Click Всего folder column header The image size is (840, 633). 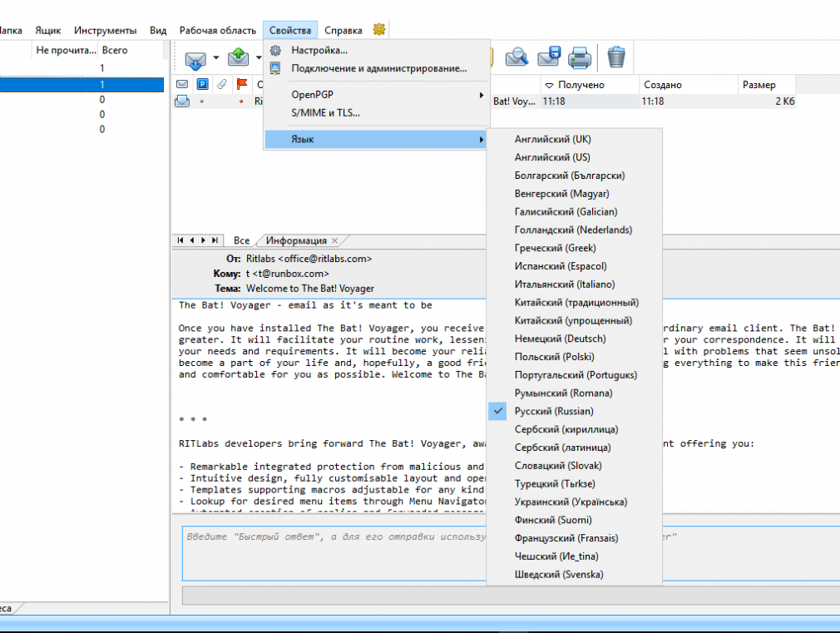[x=131, y=51]
